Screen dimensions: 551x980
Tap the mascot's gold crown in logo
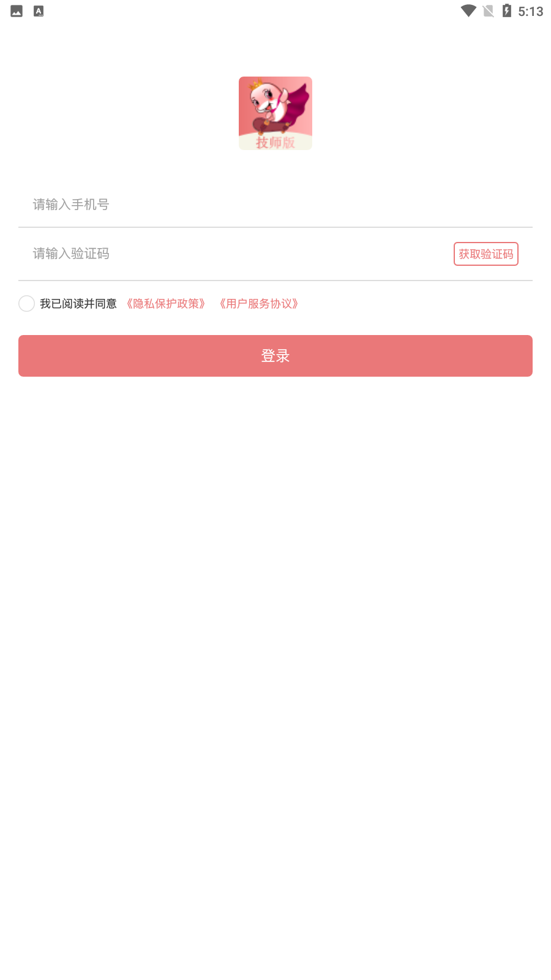point(257,85)
